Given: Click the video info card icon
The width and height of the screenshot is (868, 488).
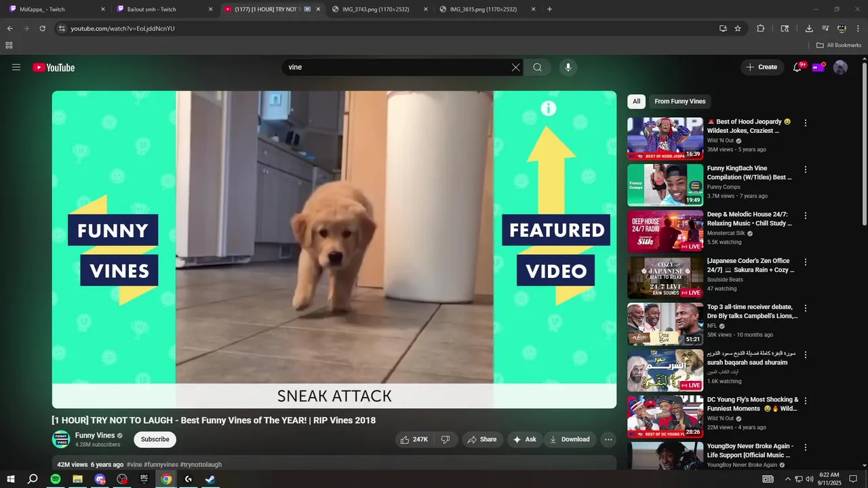Looking at the screenshot, I should 548,108.
